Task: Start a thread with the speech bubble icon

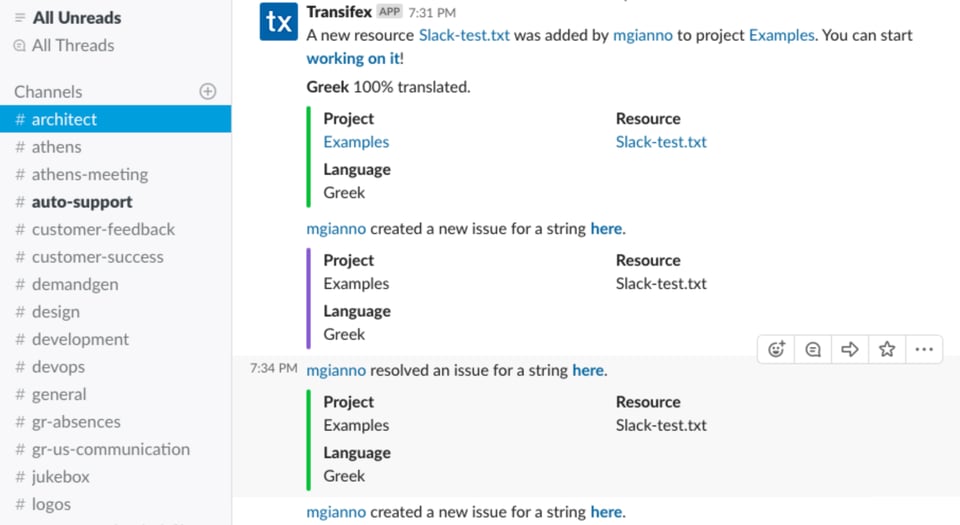Action: (x=813, y=349)
